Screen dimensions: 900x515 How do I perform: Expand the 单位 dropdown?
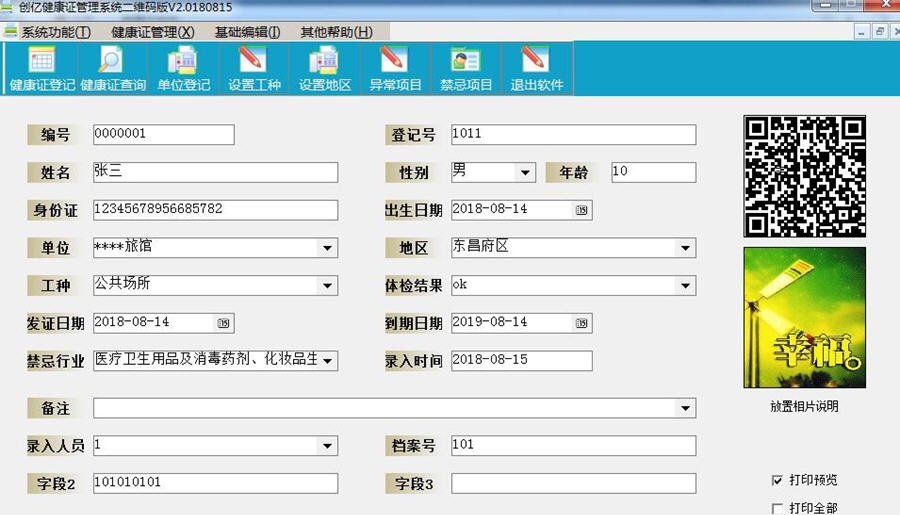[x=327, y=248]
